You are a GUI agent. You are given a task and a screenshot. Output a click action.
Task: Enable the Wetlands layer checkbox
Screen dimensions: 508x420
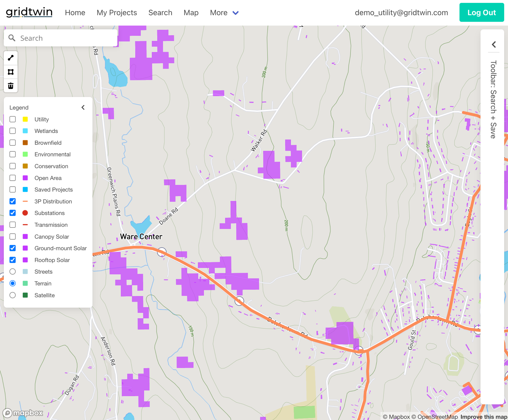tap(13, 131)
